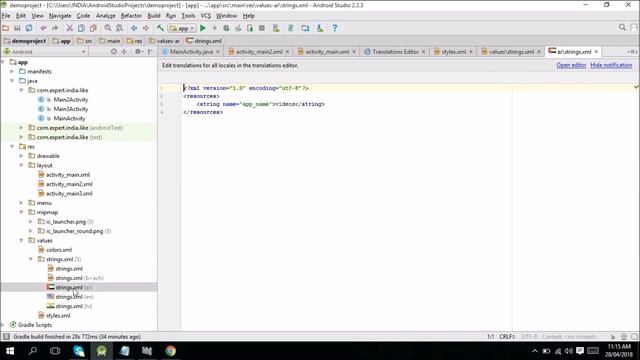Click Scroll from Source target icon

point(114,51)
